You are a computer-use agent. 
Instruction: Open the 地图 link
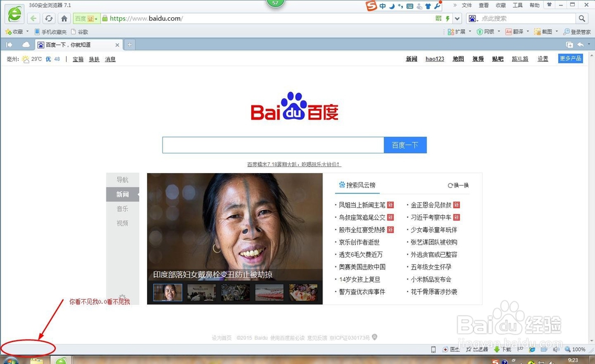pyautogui.click(x=458, y=59)
